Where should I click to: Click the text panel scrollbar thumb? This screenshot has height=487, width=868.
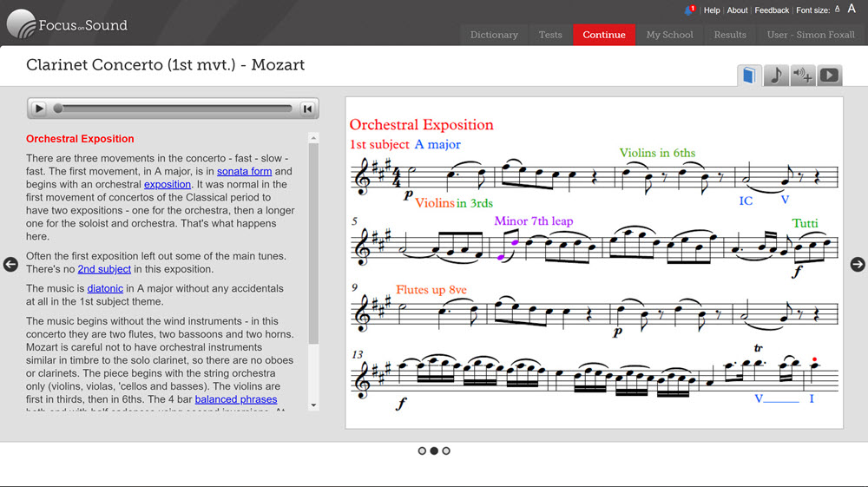point(314,243)
